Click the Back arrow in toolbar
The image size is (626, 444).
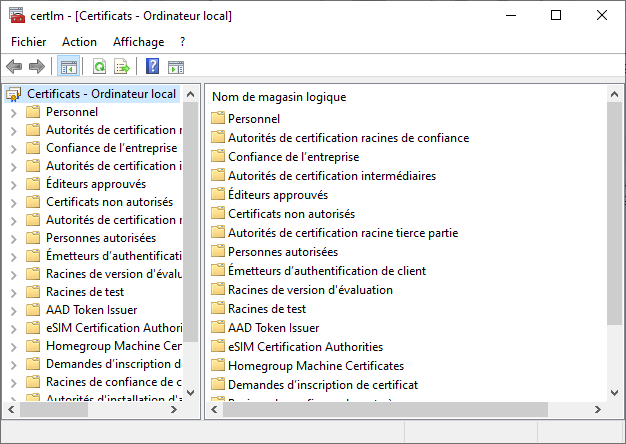coord(14,67)
